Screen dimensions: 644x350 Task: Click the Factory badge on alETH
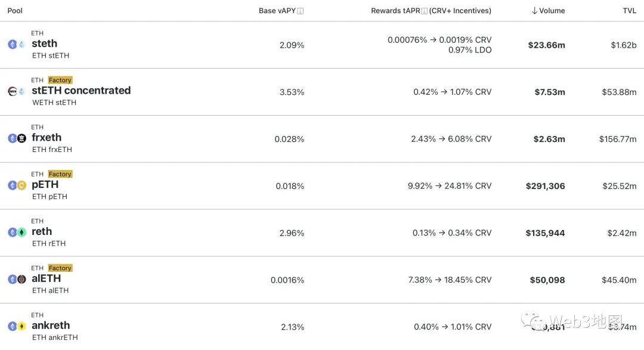point(60,268)
